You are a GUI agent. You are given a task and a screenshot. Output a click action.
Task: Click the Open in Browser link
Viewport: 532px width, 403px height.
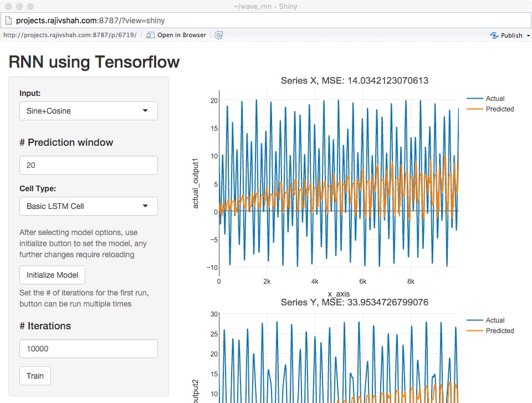[x=181, y=35]
